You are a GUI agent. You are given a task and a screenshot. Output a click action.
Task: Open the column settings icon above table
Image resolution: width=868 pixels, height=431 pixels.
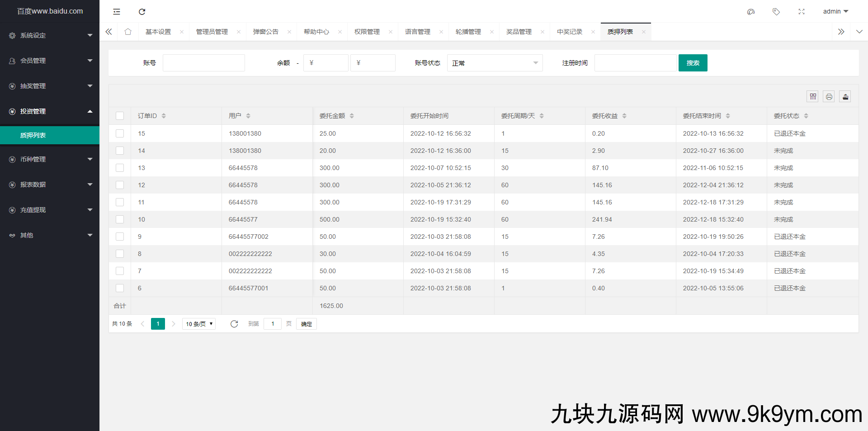812,96
